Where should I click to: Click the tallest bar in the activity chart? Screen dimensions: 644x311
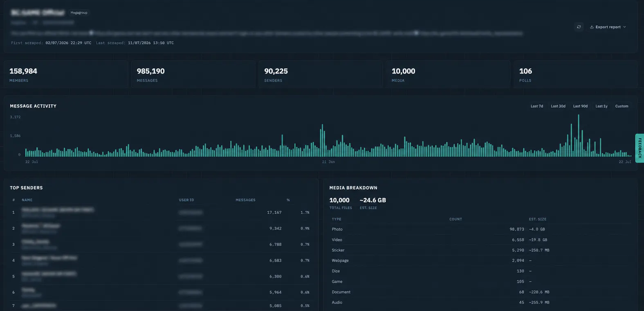coord(579,135)
